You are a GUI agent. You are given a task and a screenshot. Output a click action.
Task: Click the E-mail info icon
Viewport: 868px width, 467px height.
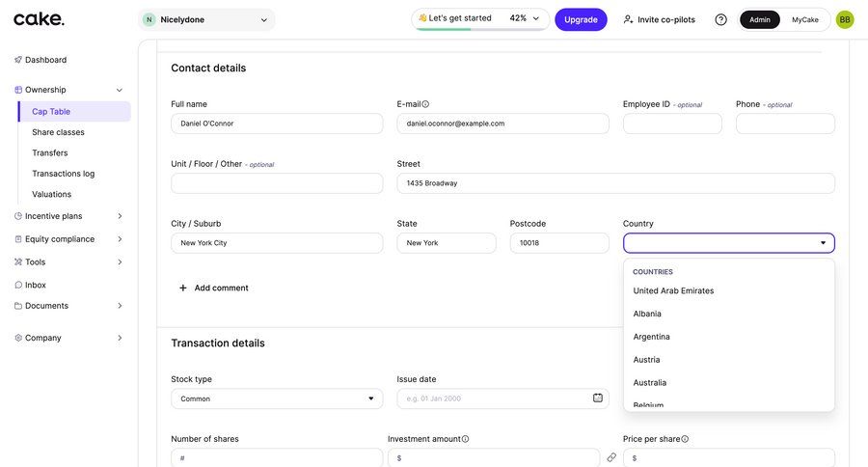pyautogui.click(x=425, y=104)
